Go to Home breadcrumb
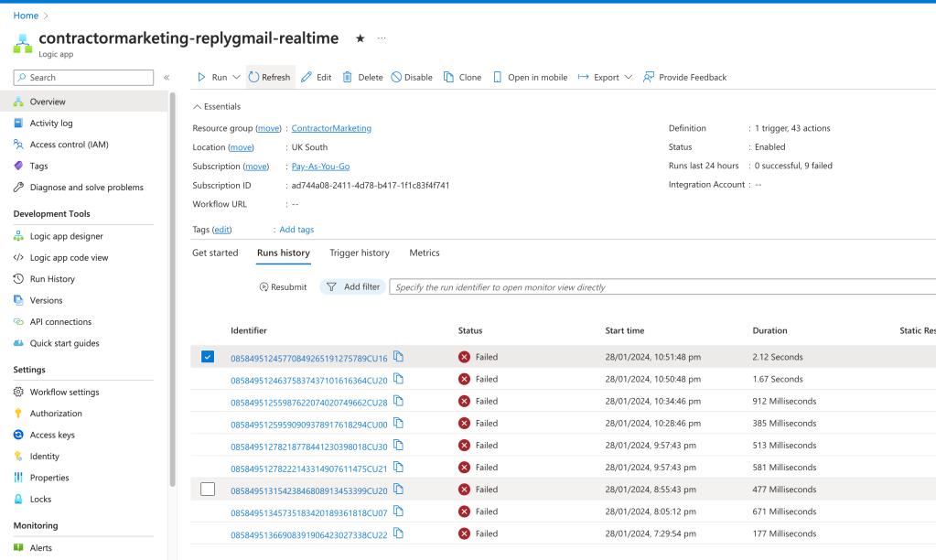 tap(26, 16)
